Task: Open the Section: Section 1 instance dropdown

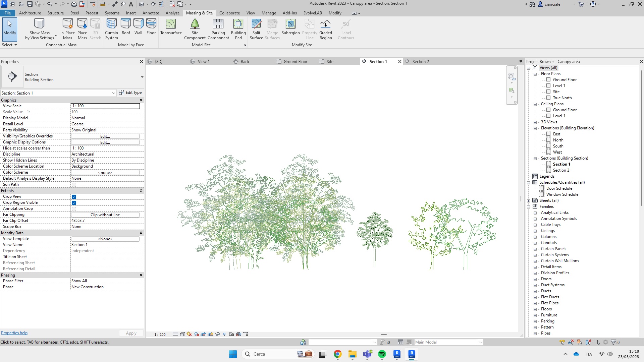Action: tap(113, 93)
